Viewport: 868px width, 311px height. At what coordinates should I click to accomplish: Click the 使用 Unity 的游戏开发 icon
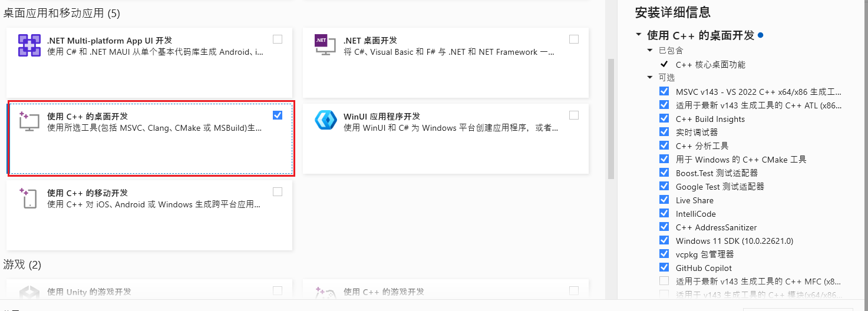coord(29,293)
